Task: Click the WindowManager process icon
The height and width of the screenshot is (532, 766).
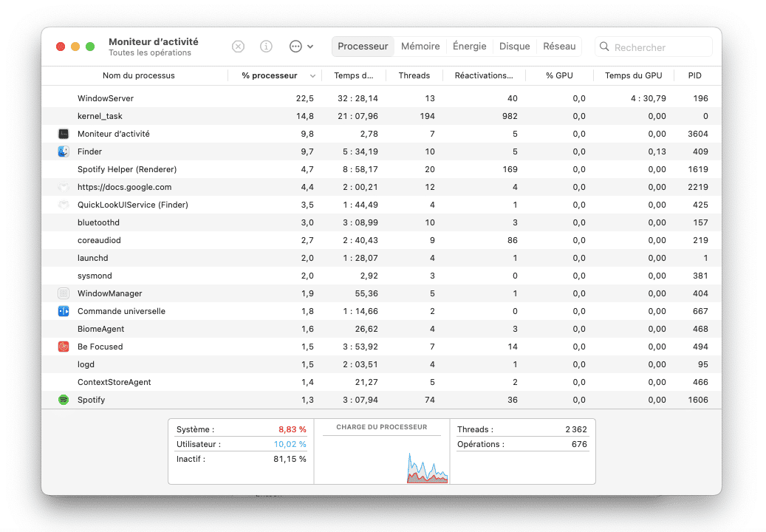Action: (64, 293)
